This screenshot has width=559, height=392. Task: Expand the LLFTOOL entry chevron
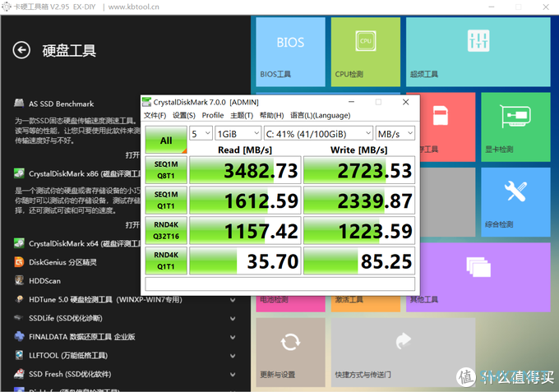click(x=233, y=356)
